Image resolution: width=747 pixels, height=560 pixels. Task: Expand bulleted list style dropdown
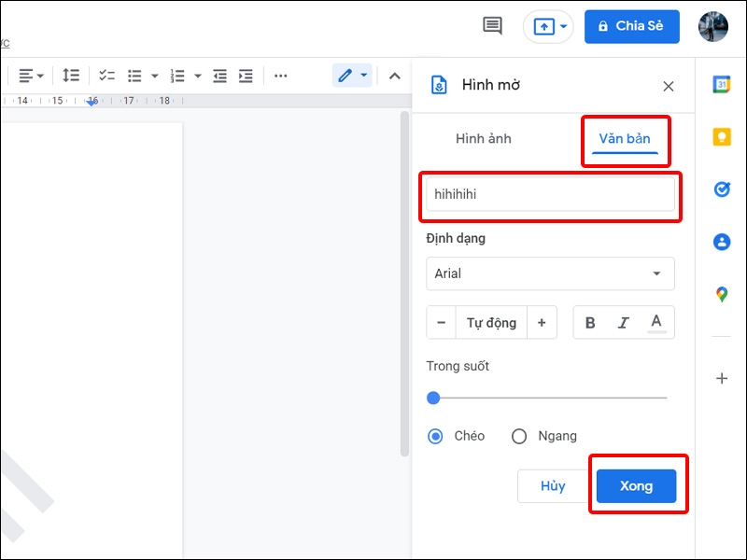(154, 76)
